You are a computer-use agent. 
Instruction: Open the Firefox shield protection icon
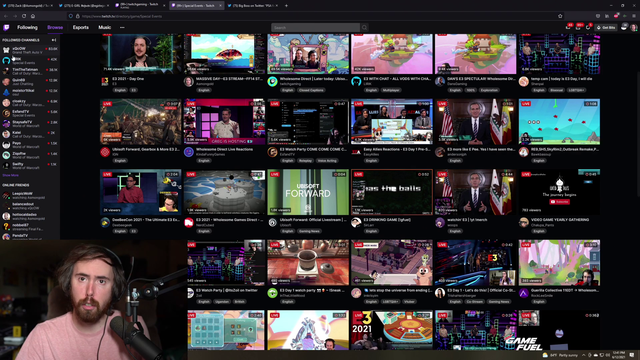click(71, 16)
